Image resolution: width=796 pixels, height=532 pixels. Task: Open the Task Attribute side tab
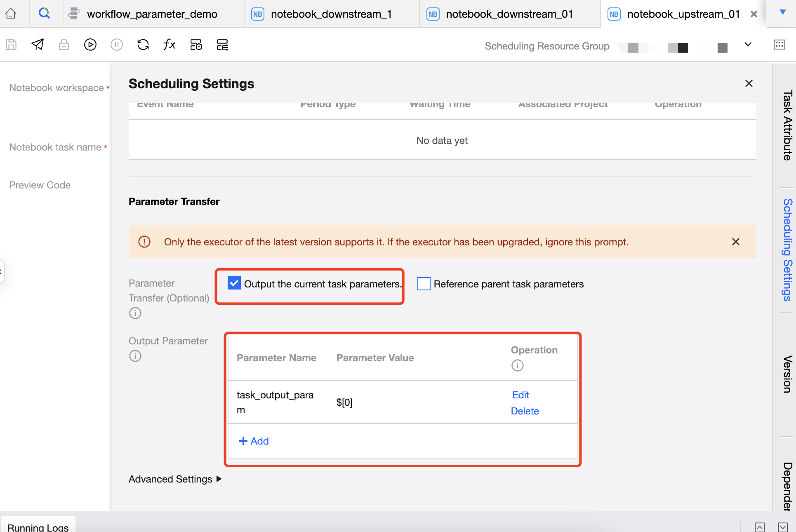(x=787, y=126)
